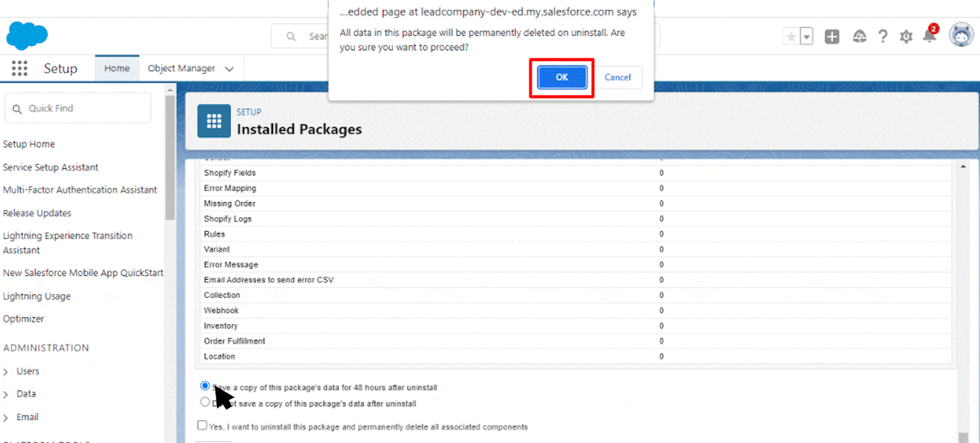Open the favorites list dropdown arrow
The width and height of the screenshot is (980, 443).
807,37
